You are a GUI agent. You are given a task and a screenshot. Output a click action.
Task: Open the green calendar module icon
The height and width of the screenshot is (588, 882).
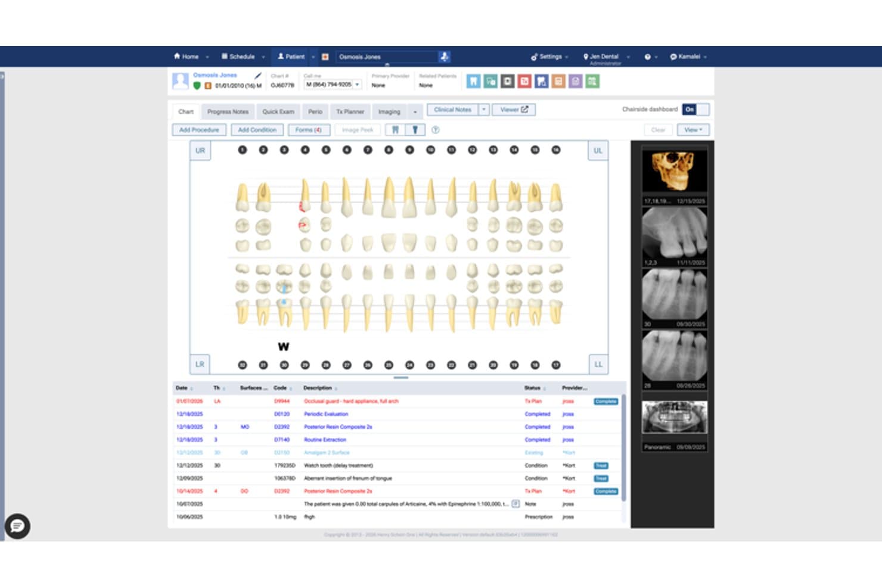click(x=592, y=81)
